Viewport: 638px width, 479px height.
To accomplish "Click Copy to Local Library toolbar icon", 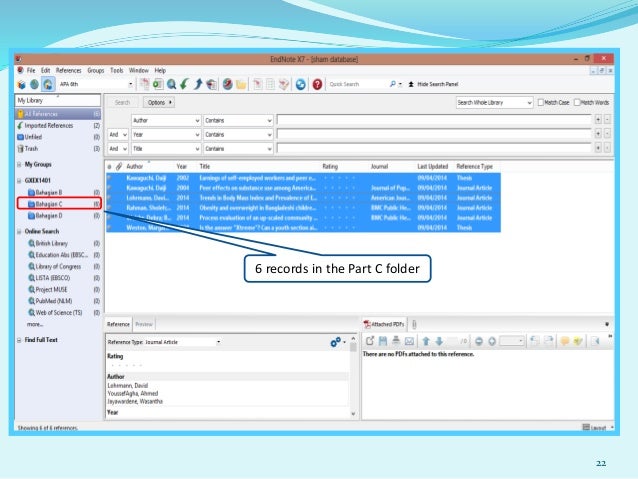I will (144, 84).
